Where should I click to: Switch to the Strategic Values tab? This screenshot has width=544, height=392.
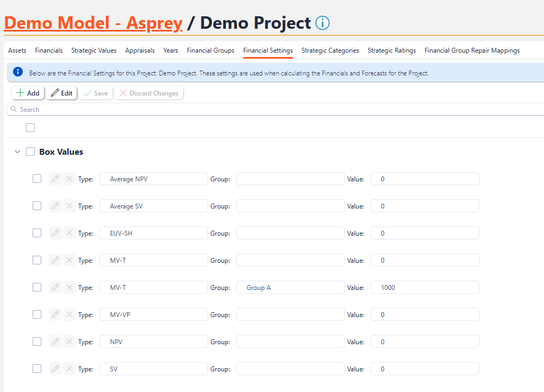(x=94, y=50)
